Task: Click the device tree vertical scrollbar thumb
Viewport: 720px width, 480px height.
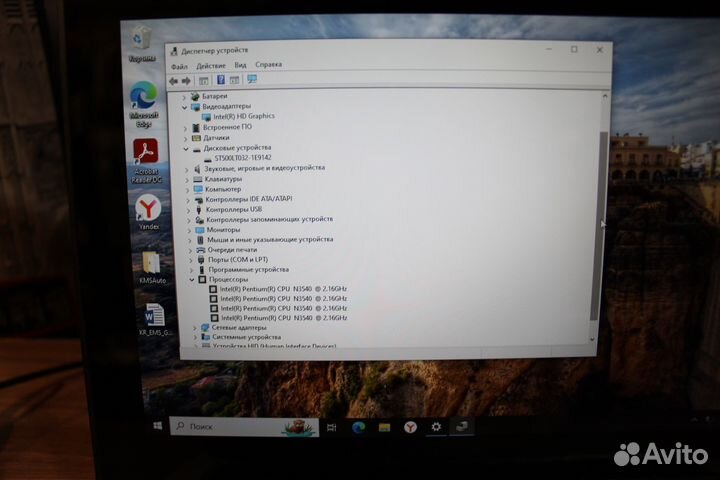Action: coord(599,225)
